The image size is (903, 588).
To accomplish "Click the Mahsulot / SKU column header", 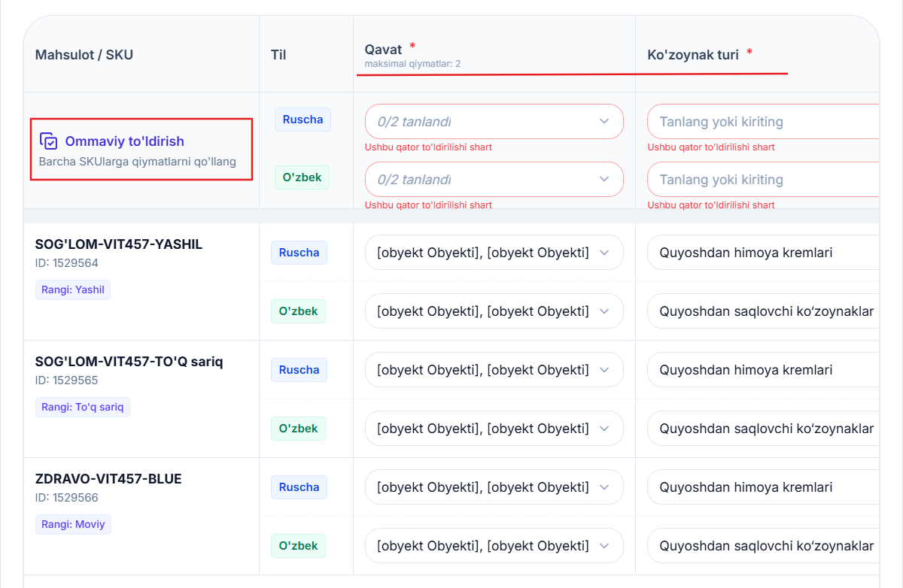I will (84, 54).
